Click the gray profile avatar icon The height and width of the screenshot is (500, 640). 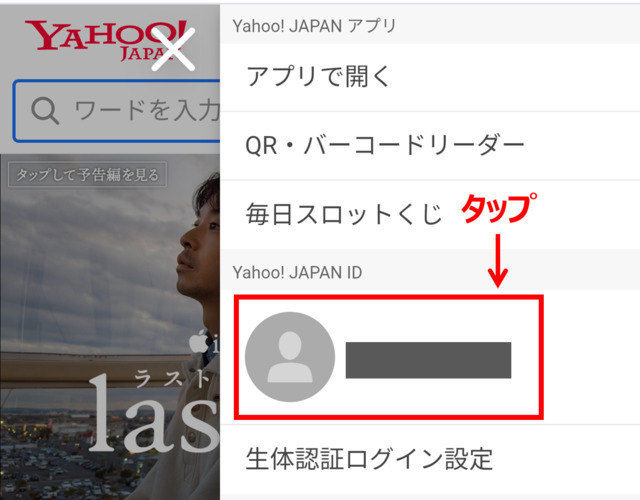[290, 357]
